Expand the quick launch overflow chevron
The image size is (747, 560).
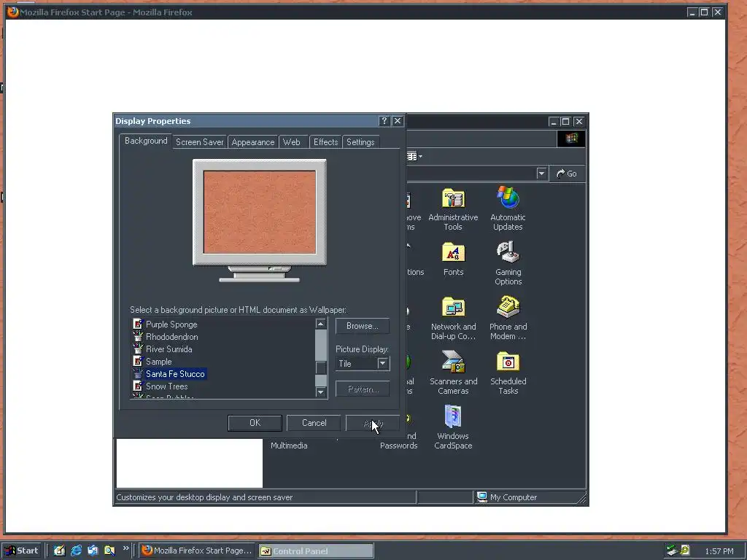click(x=125, y=548)
